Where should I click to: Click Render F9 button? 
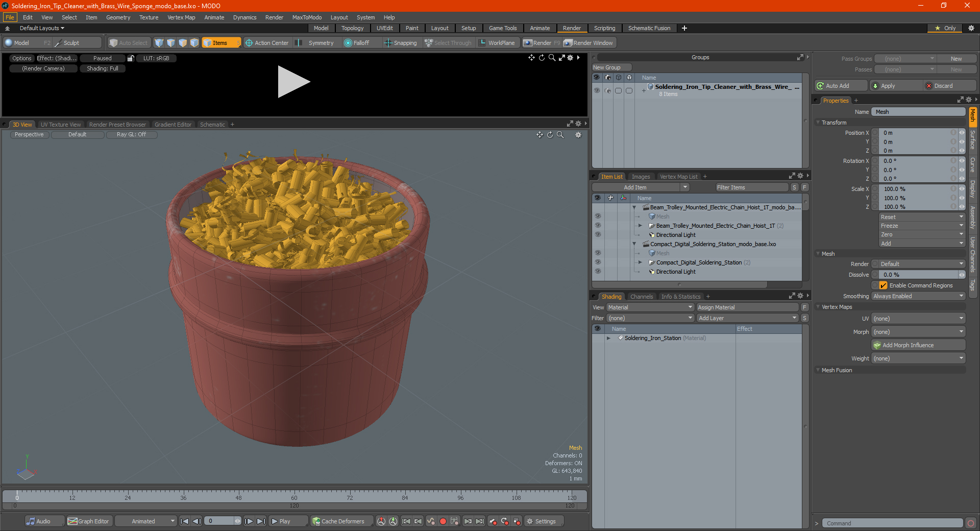tap(542, 43)
